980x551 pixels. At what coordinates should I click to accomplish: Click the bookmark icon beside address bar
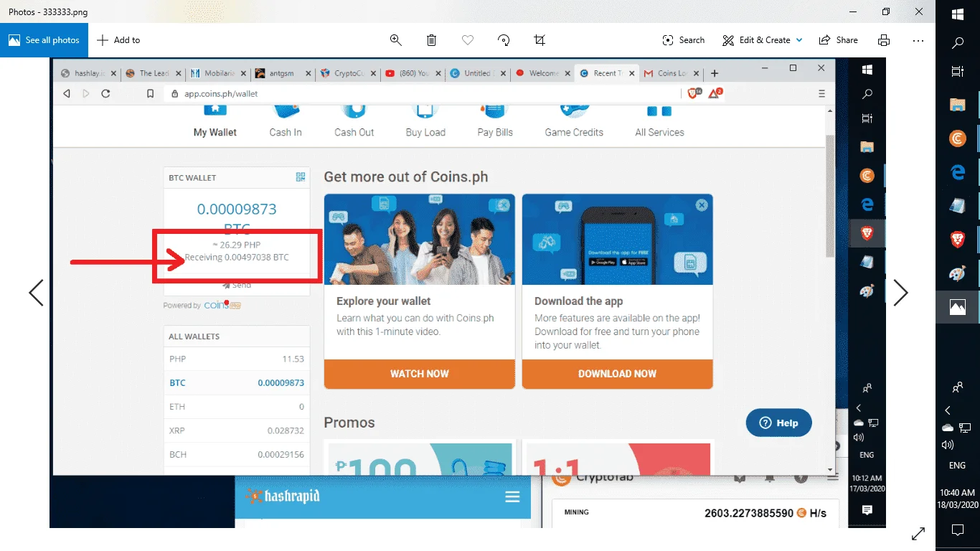point(150,93)
